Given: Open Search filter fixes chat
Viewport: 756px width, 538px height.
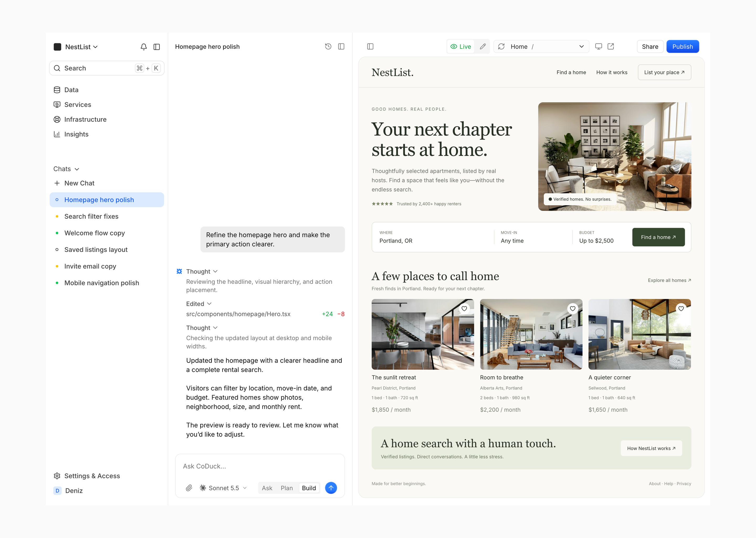Looking at the screenshot, I should coord(107,216).
